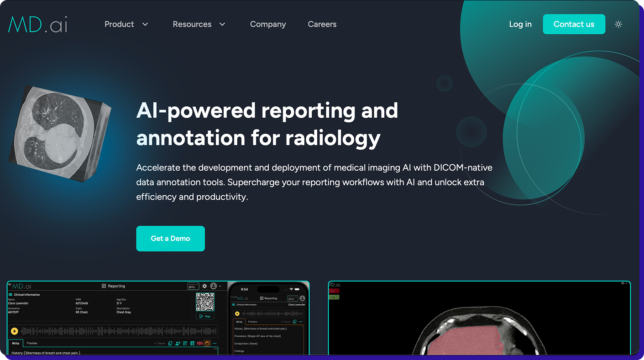Screen dimensions: 644x360
Task: Expand the chevron beside Resources
Action: click(x=222, y=24)
